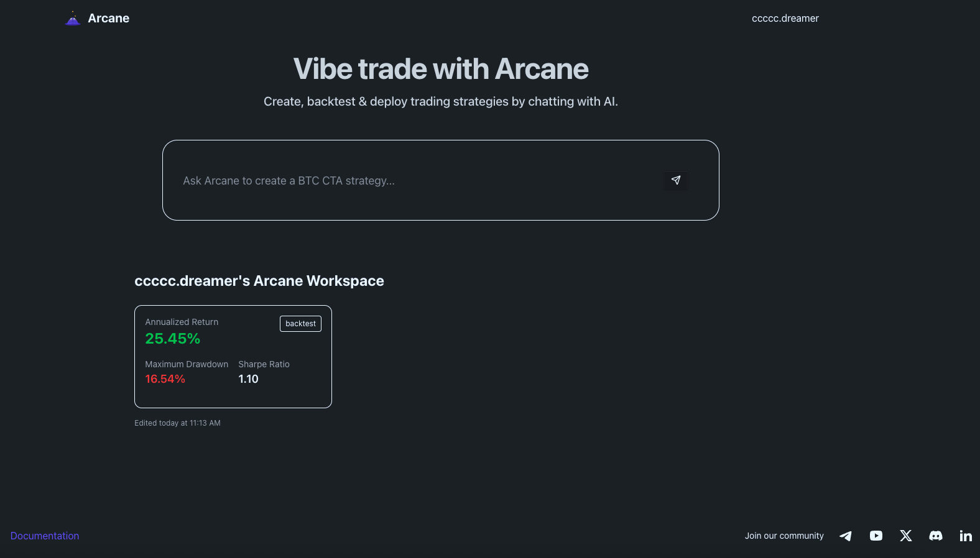Image resolution: width=980 pixels, height=558 pixels.
Task: Open the Telegram community icon
Action: pyautogui.click(x=846, y=536)
